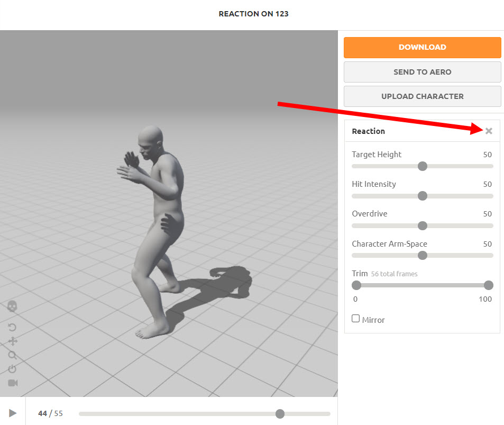Click the Trim start handle at 0
This screenshot has height=425, width=504.
tap(356, 285)
